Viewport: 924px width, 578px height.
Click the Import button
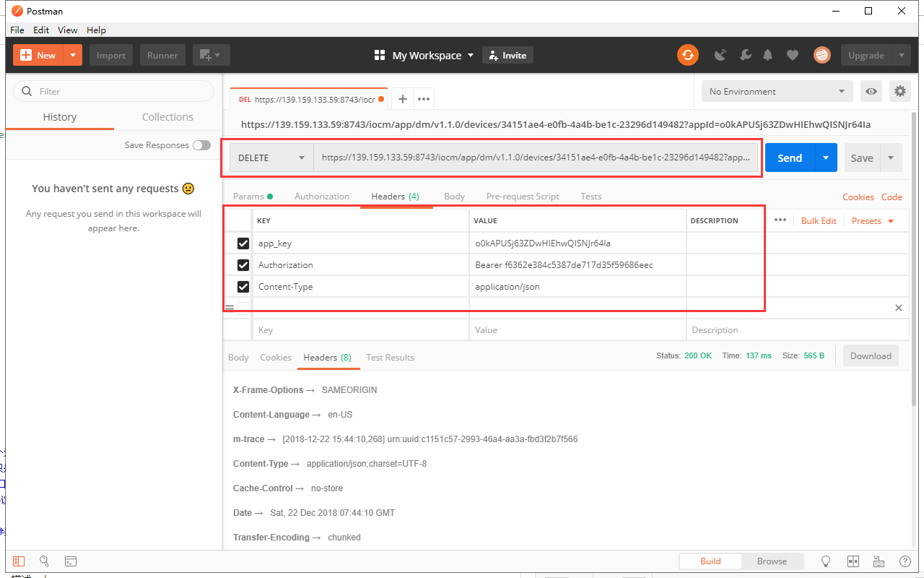coord(111,55)
